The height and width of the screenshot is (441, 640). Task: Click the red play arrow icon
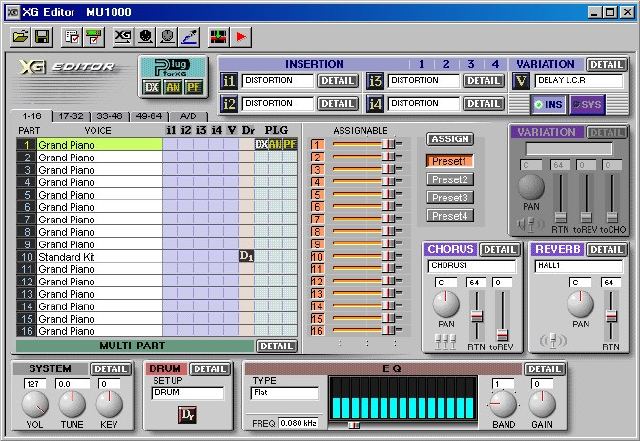click(x=241, y=37)
